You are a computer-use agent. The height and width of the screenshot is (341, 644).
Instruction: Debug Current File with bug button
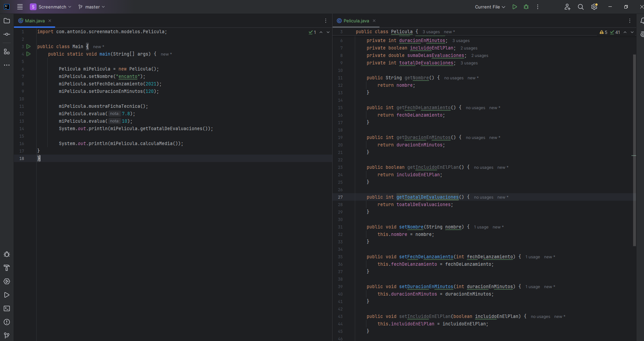tap(526, 7)
